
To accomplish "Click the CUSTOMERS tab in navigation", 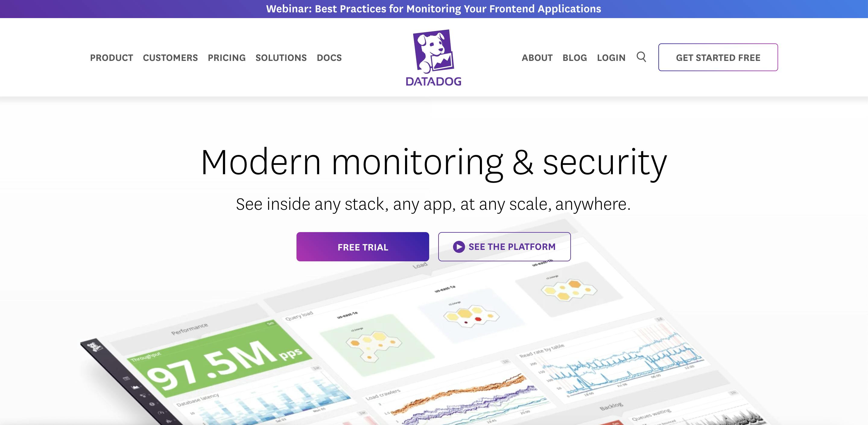I will point(170,57).
